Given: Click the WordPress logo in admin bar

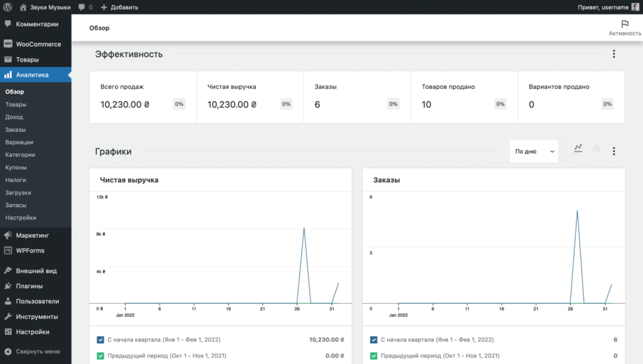Looking at the screenshot, I should pos(8,7).
